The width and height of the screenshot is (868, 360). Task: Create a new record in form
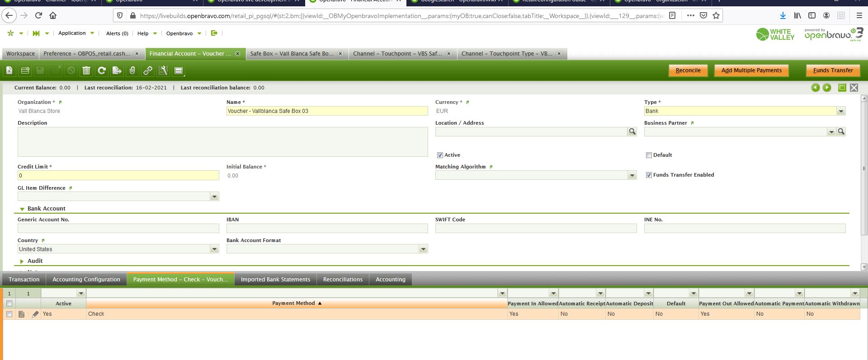point(9,70)
